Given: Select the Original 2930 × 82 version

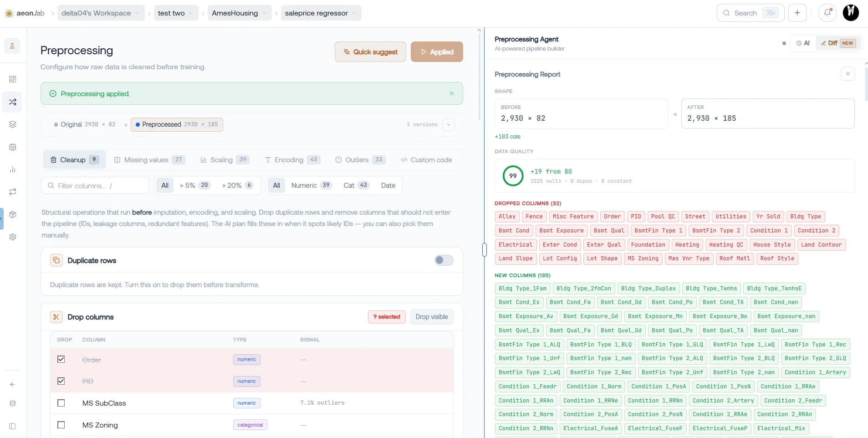Looking at the screenshot, I should click(85, 124).
